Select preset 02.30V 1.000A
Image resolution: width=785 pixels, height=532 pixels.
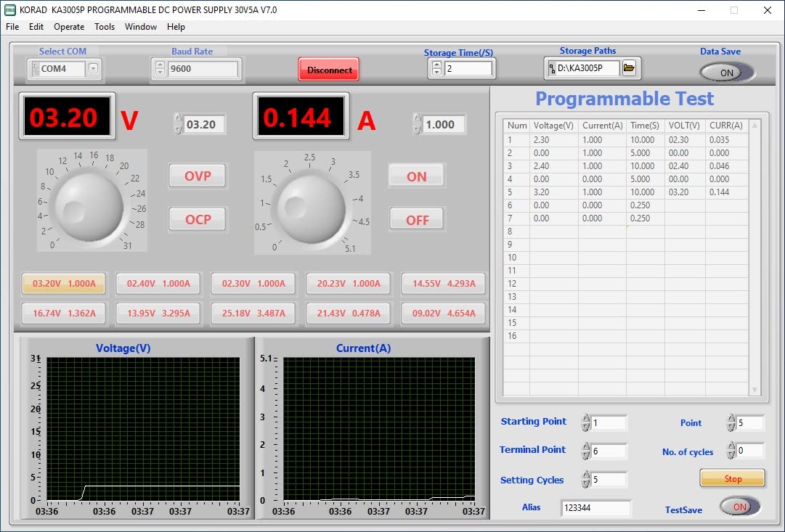click(253, 284)
